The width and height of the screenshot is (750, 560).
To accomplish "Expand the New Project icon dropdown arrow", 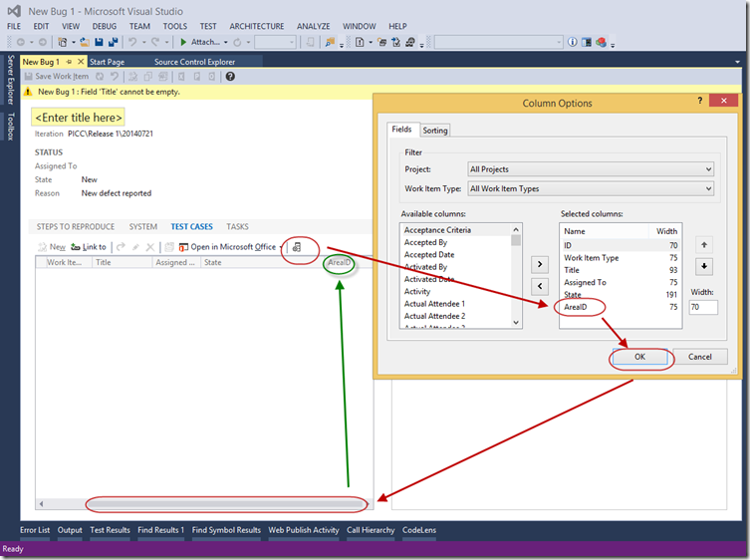I will [x=73, y=42].
